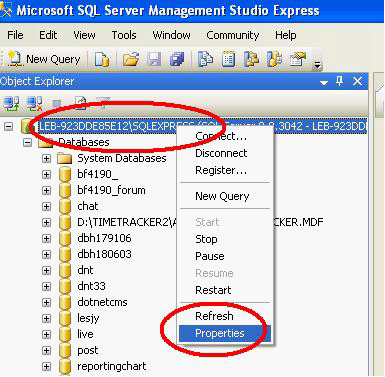Choose Refresh from the context menu

click(225, 316)
